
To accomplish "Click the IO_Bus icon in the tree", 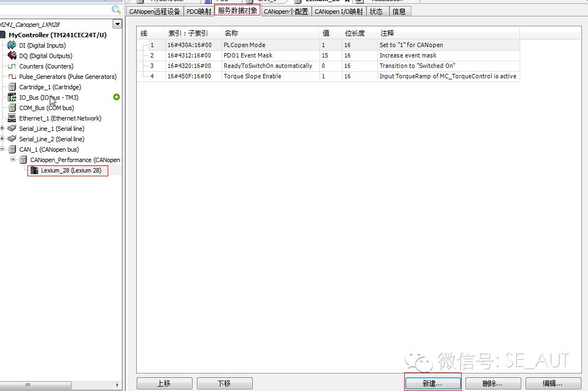I will [x=12, y=97].
